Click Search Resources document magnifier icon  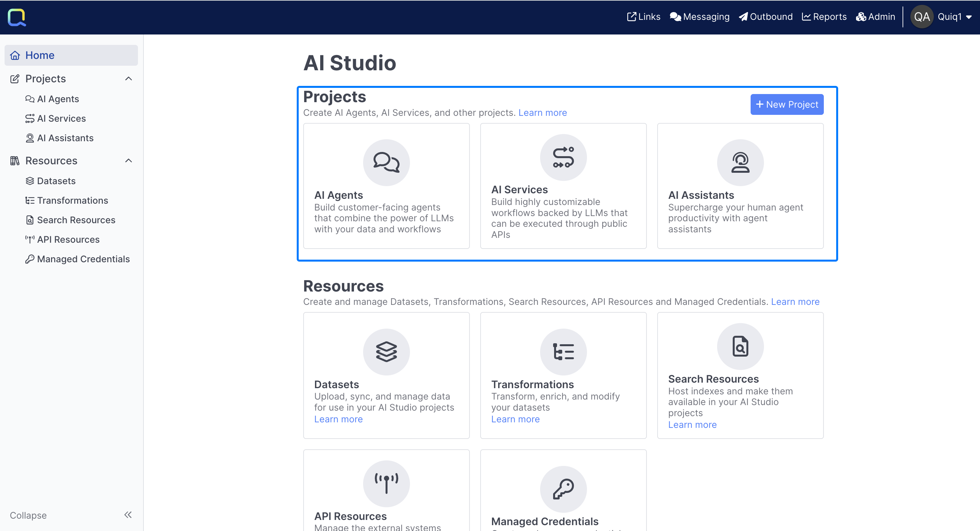pos(740,346)
